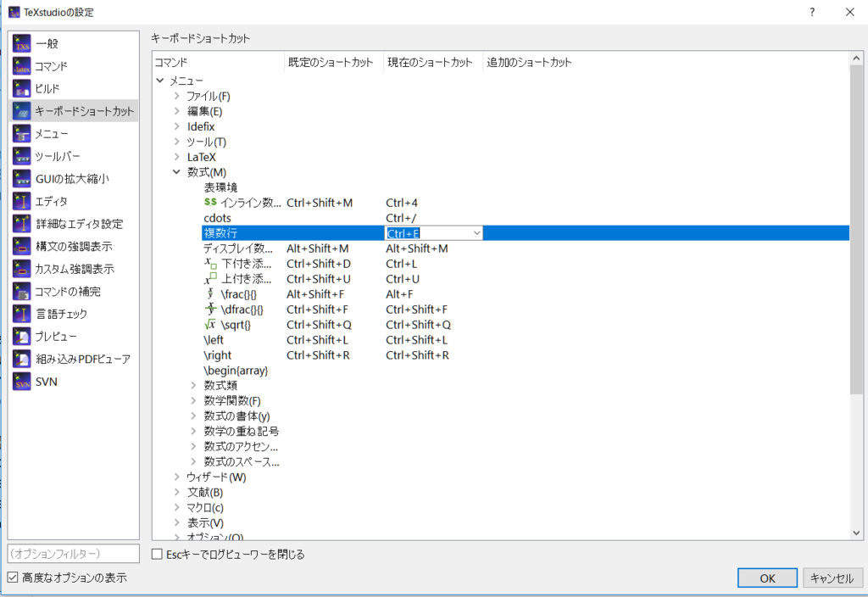Expand the 文献(B) tree node
The height and width of the screenshot is (597, 868).
[176, 492]
